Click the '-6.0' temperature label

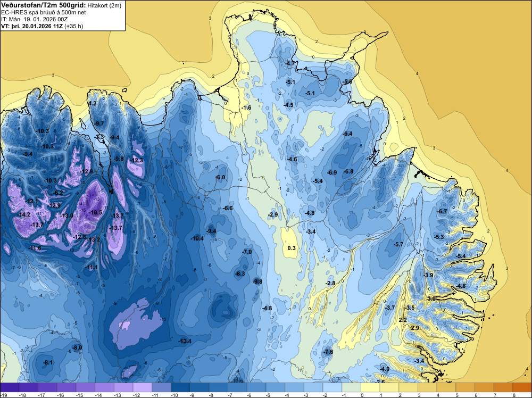click(221, 178)
